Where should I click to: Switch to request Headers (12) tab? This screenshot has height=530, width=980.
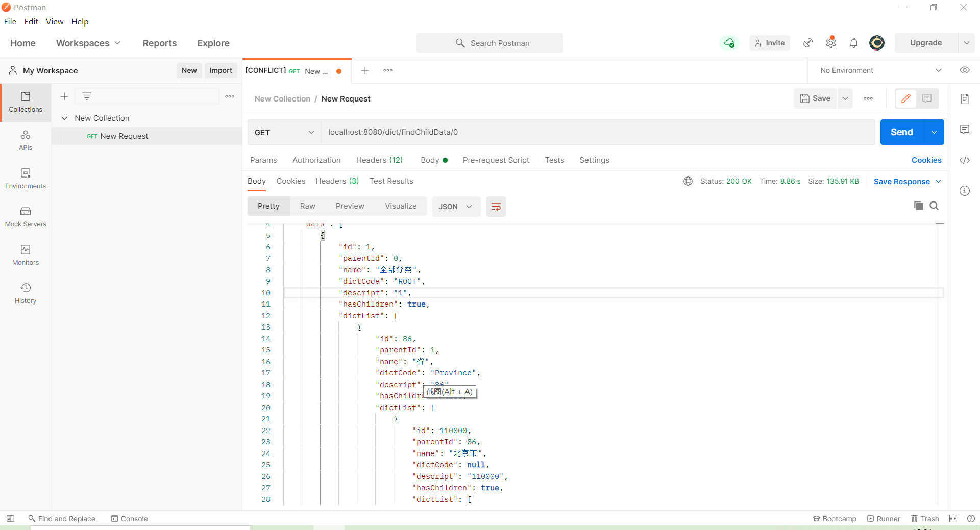379,160
